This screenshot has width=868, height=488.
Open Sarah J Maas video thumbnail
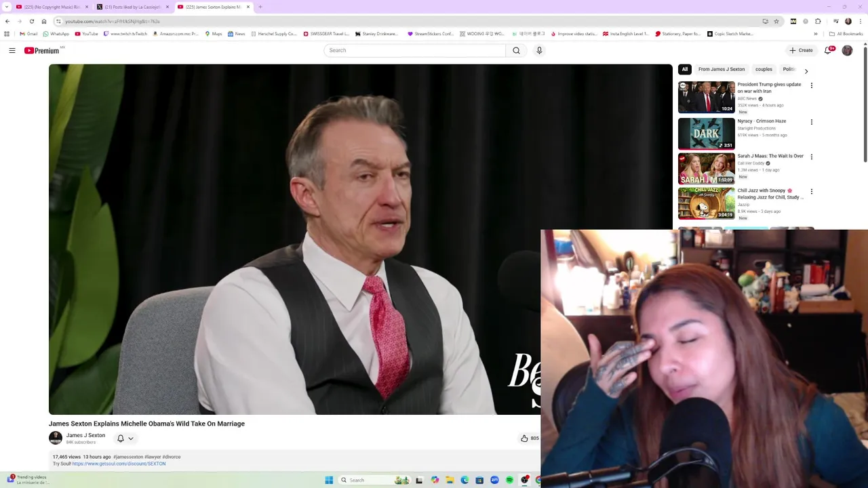707,168
